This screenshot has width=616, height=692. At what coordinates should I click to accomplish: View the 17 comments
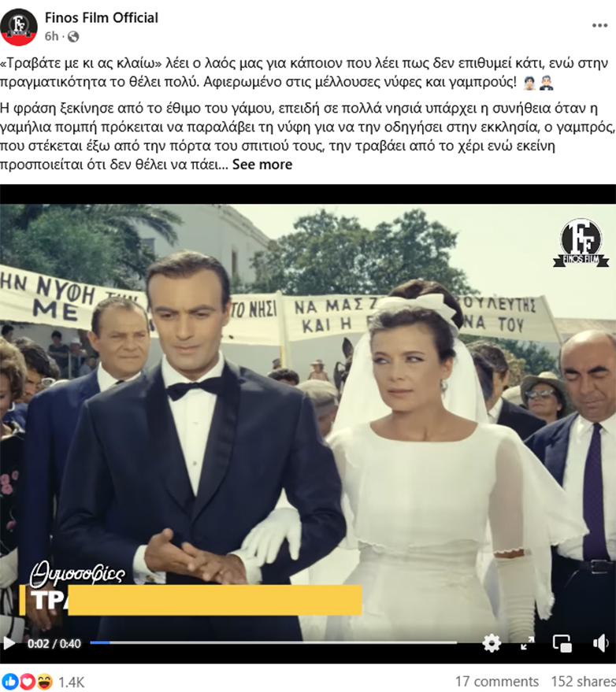click(x=497, y=681)
